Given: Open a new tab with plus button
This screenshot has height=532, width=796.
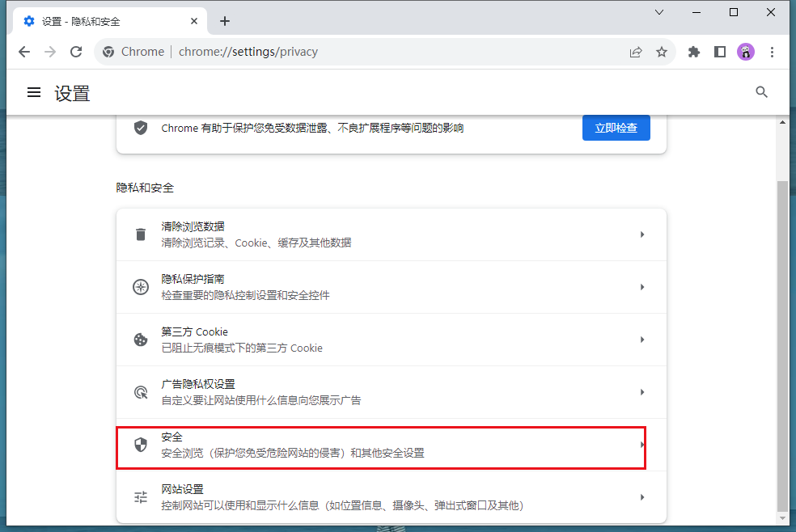Looking at the screenshot, I should pyautogui.click(x=225, y=21).
